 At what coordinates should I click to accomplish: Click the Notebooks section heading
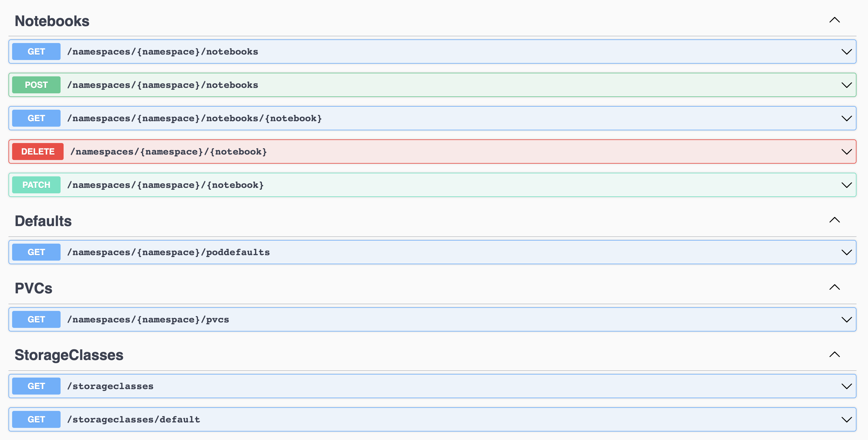tap(52, 21)
